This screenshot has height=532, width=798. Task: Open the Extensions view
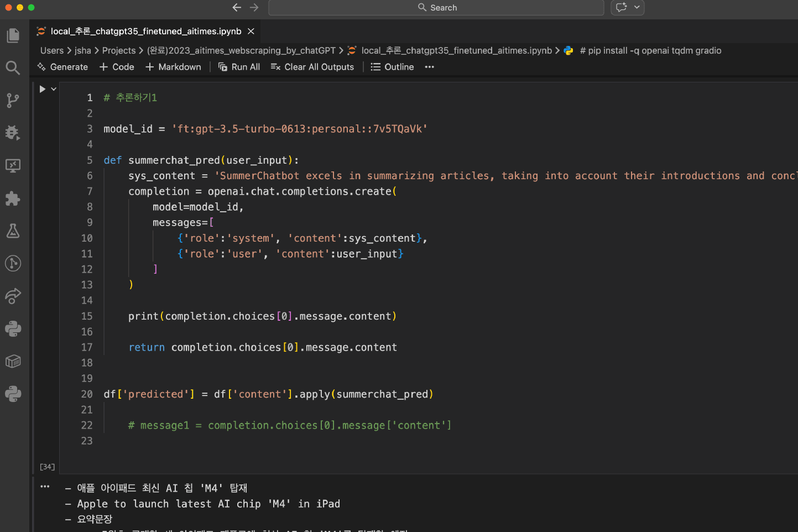(x=13, y=199)
